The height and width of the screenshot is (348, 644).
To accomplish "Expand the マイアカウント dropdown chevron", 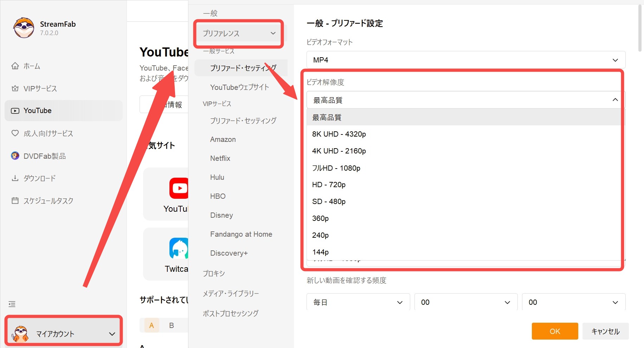I will coord(112,334).
